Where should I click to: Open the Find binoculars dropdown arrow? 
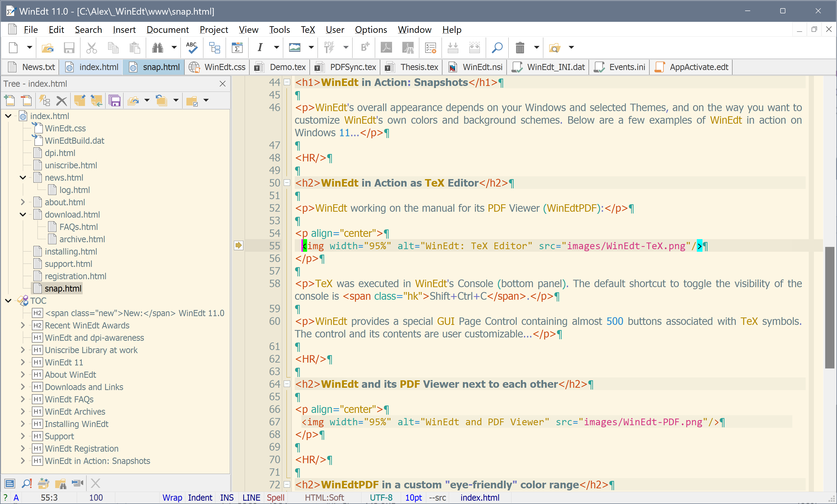[x=174, y=47]
